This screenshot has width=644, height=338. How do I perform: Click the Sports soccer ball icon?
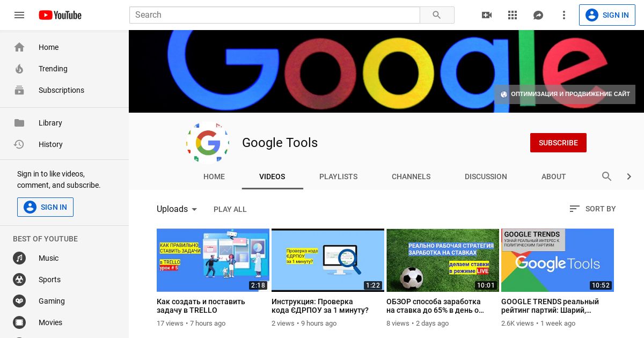tap(19, 280)
